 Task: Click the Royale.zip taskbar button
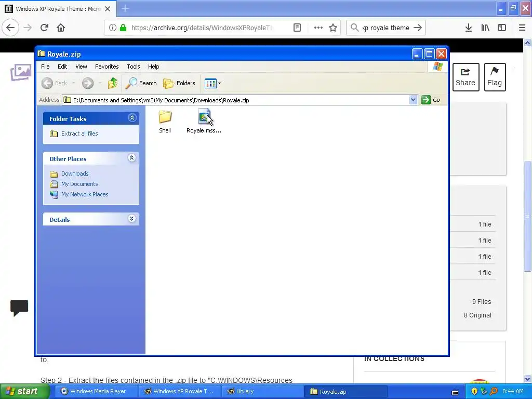(346, 391)
